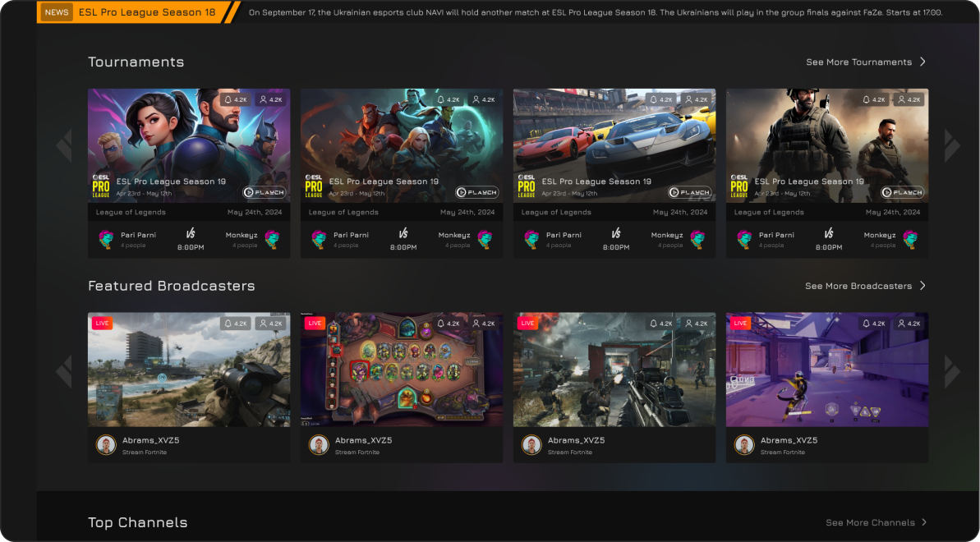Viewport: 980px width, 542px height.
Task: Click LIVE badge on first broadcaster stream
Action: coord(102,324)
